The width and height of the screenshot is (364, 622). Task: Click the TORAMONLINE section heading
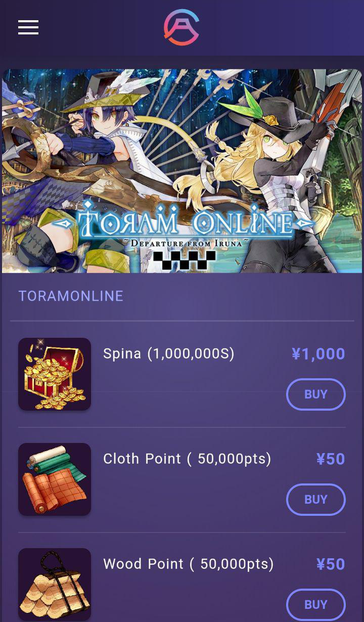click(x=71, y=296)
